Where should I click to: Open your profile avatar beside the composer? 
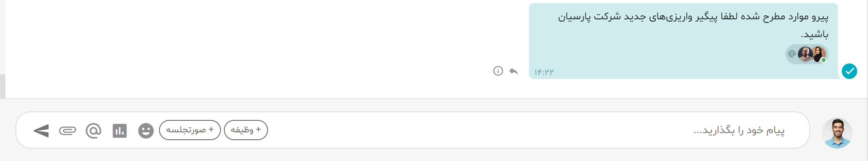(x=837, y=133)
